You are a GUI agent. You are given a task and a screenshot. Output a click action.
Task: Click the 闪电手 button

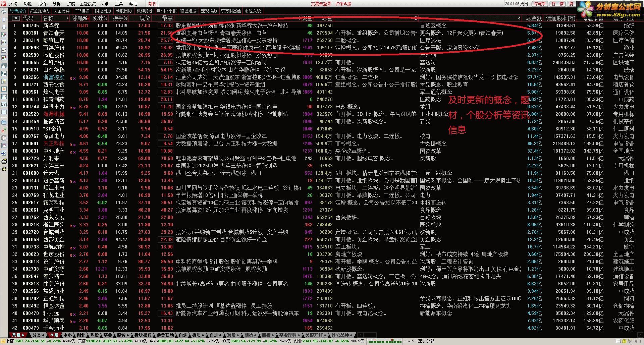pyautogui.click(x=540, y=4)
